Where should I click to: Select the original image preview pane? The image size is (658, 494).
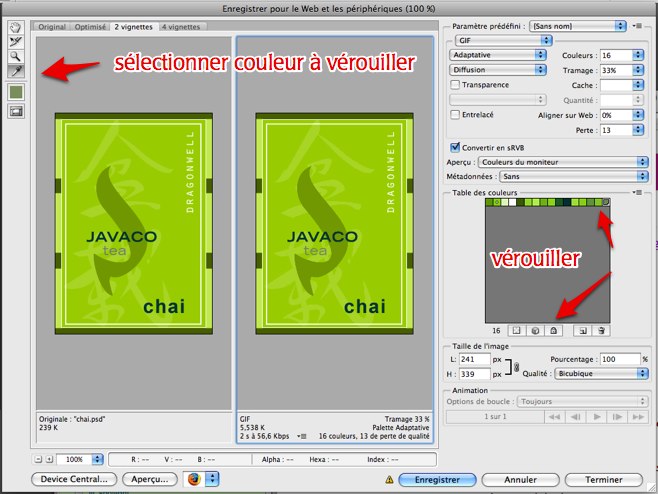[x=133, y=223]
